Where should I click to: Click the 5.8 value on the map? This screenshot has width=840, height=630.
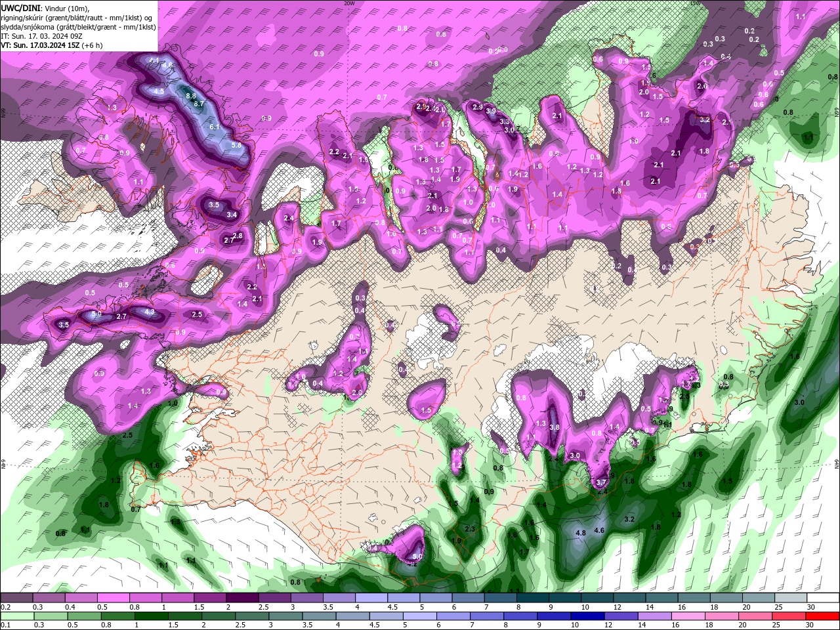click(236, 145)
